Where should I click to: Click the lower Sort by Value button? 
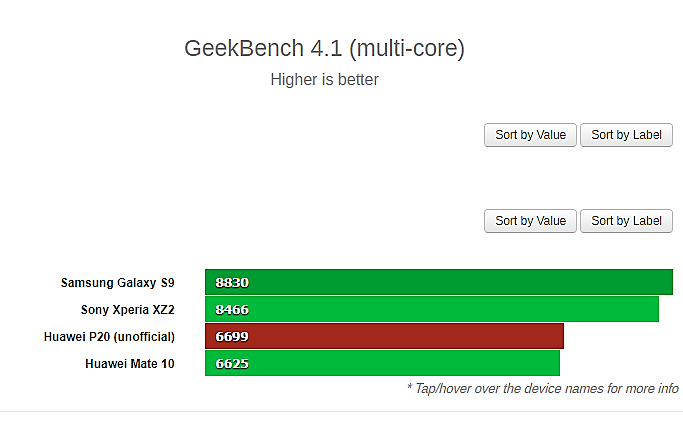click(x=530, y=221)
